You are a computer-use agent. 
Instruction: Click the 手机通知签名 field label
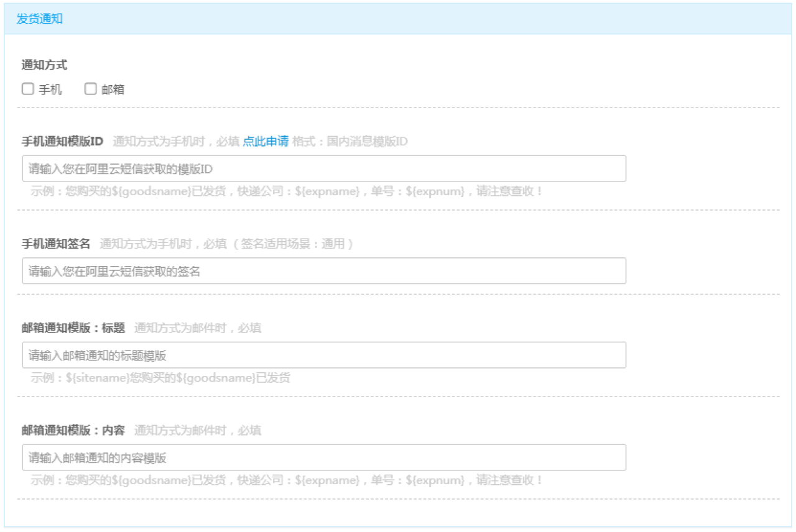click(x=56, y=244)
